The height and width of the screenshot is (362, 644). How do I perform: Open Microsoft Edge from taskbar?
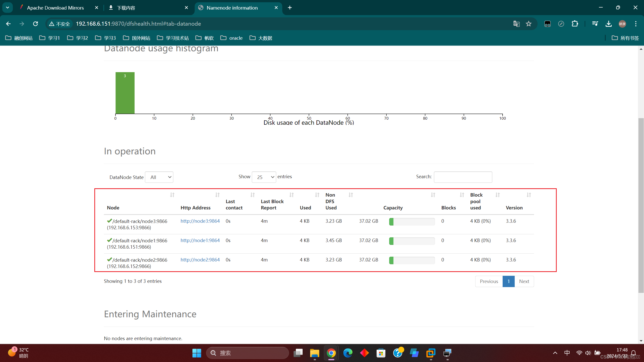[348, 353]
